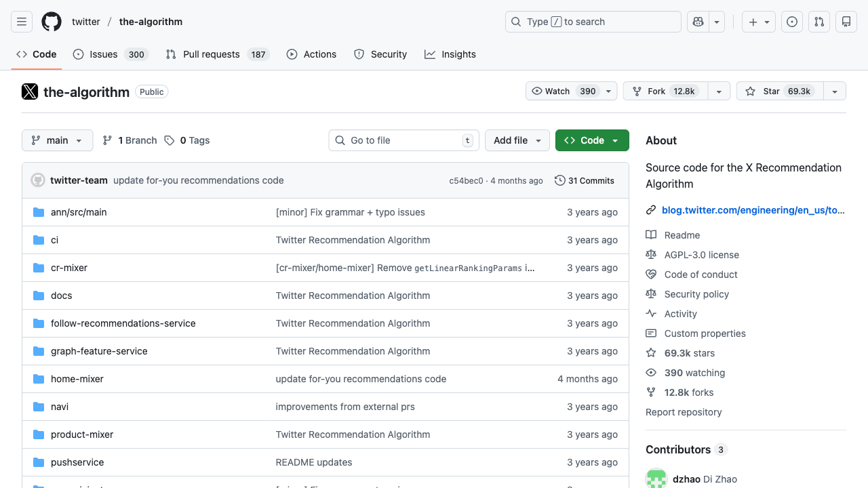Click the GitHub logo home icon

(x=52, y=22)
